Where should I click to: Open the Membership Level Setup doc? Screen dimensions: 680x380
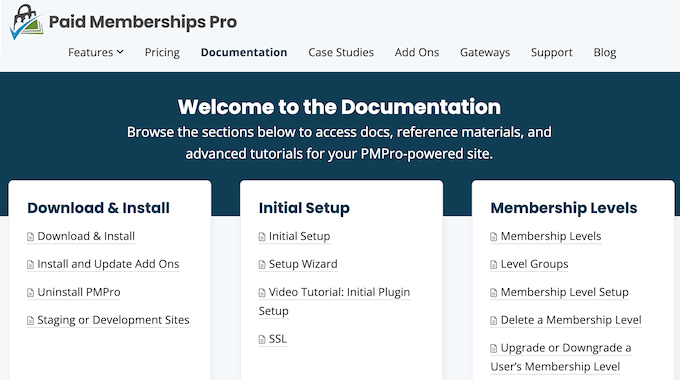coord(564,292)
